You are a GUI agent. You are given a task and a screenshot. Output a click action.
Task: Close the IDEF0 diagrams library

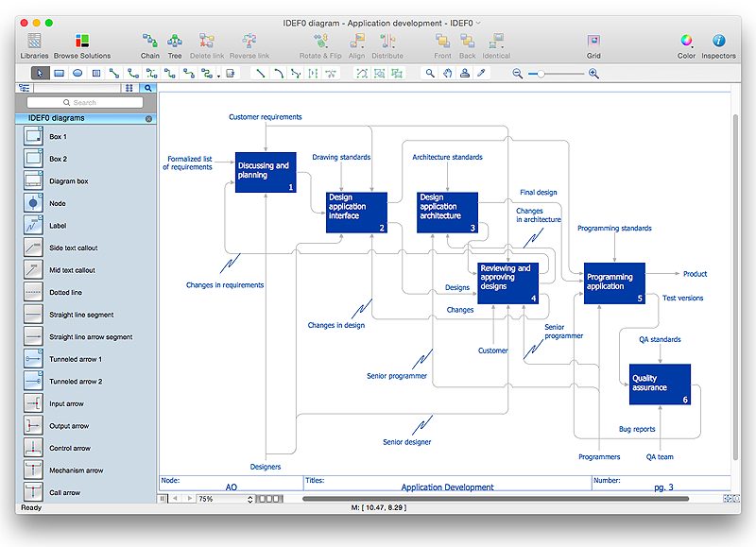pyautogui.click(x=148, y=118)
